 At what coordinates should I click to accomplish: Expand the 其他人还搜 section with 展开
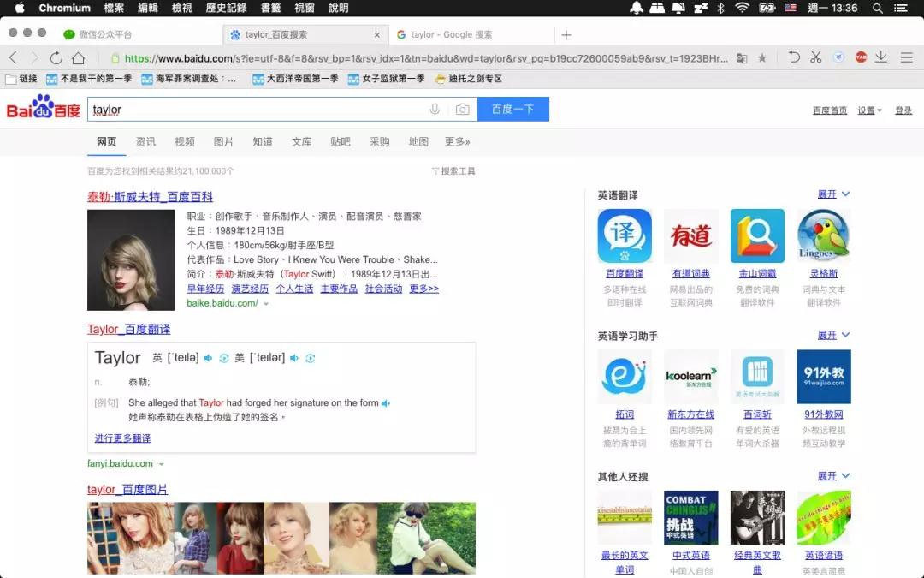coord(833,476)
